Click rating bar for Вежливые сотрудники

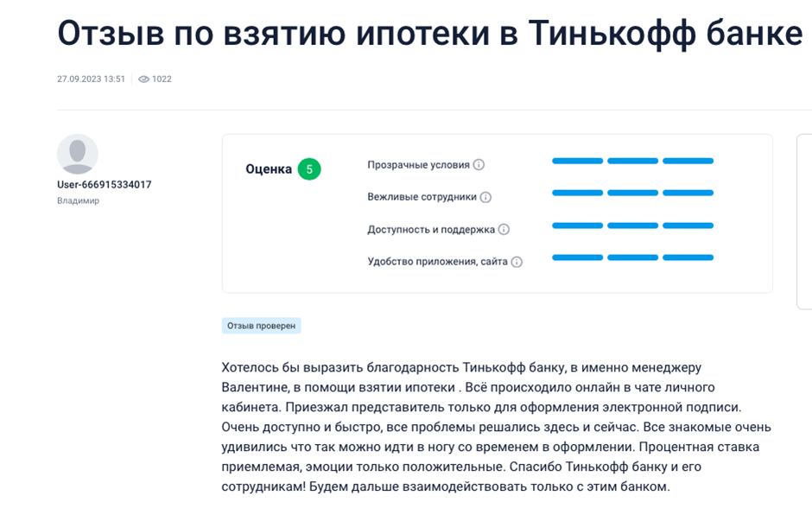[633, 193]
